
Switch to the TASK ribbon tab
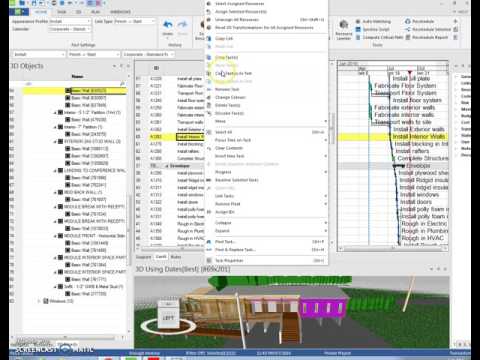pos(62,12)
